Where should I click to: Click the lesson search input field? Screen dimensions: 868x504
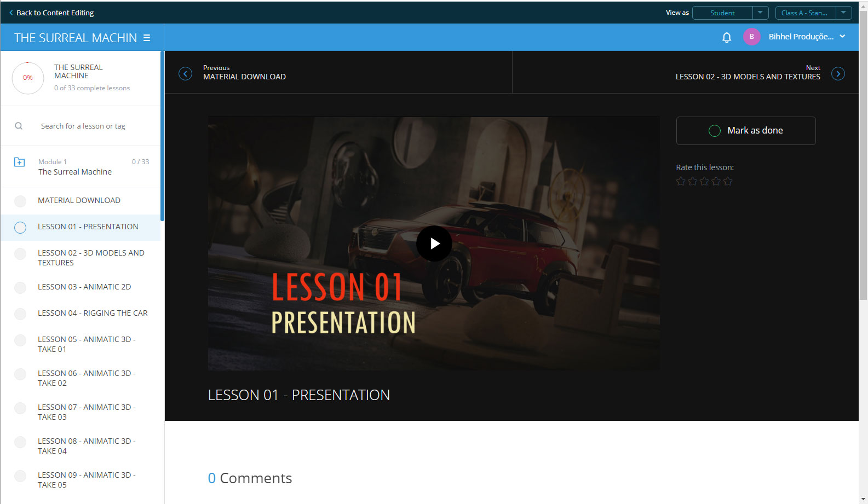[93, 126]
